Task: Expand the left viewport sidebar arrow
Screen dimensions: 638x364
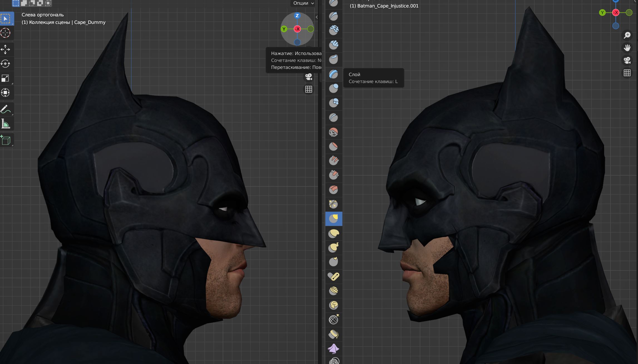Action: click(x=316, y=17)
